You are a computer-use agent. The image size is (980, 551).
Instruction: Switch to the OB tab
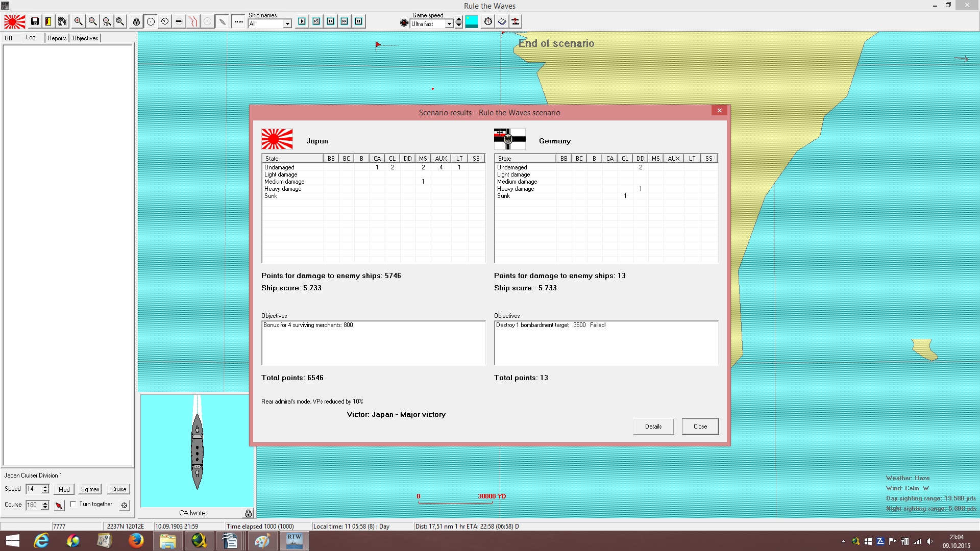pyautogui.click(x=9, y=38)
